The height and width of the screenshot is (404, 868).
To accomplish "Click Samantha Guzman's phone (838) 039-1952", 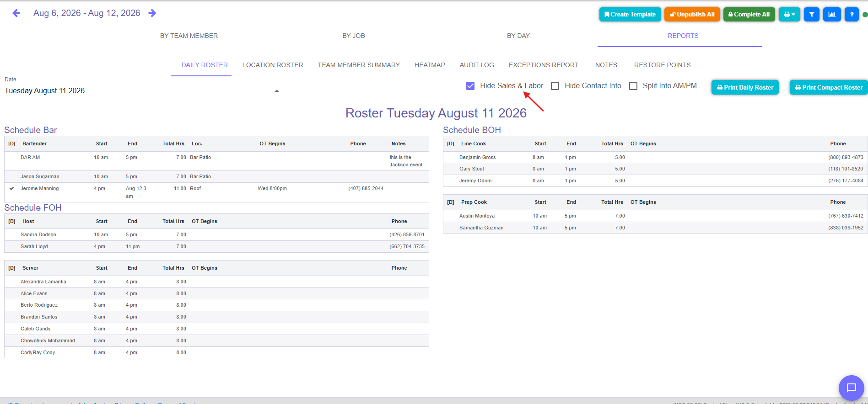I will click(846, 228).
